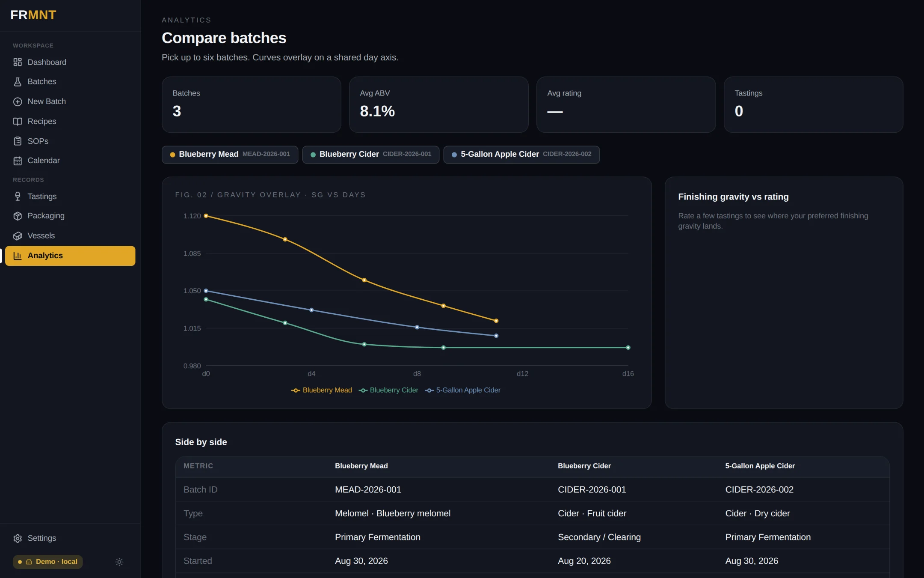Click the CIDER-2026-001 table cell
This screenshot has width=924, height=578.
click(592, 489)
